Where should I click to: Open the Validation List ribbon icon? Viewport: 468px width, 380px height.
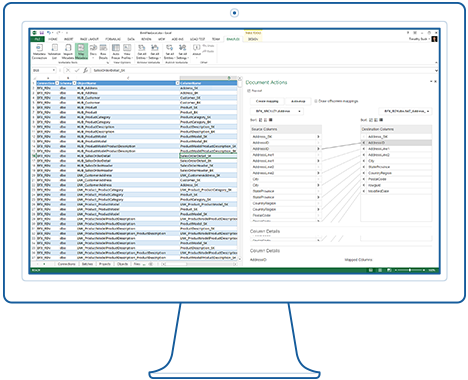(54, 52)
